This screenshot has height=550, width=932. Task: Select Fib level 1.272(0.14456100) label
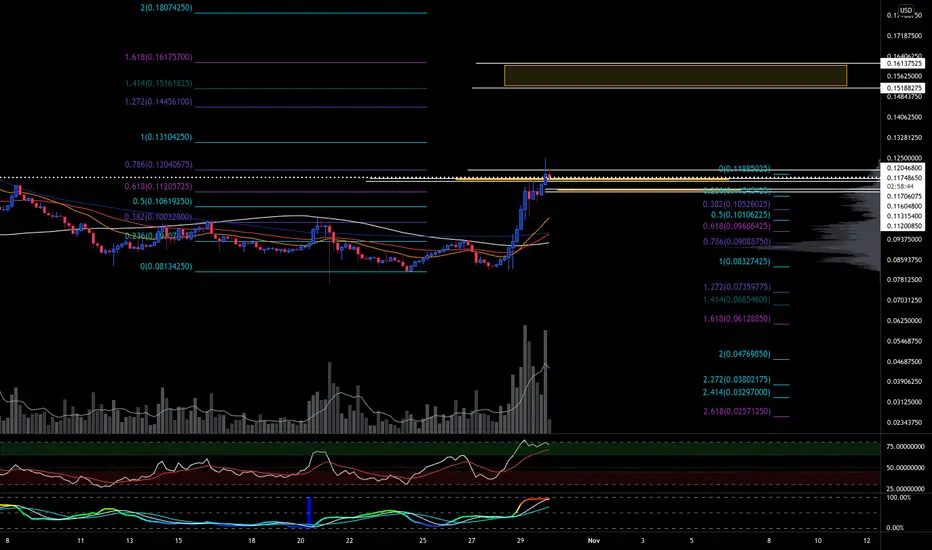click(158, 102)
